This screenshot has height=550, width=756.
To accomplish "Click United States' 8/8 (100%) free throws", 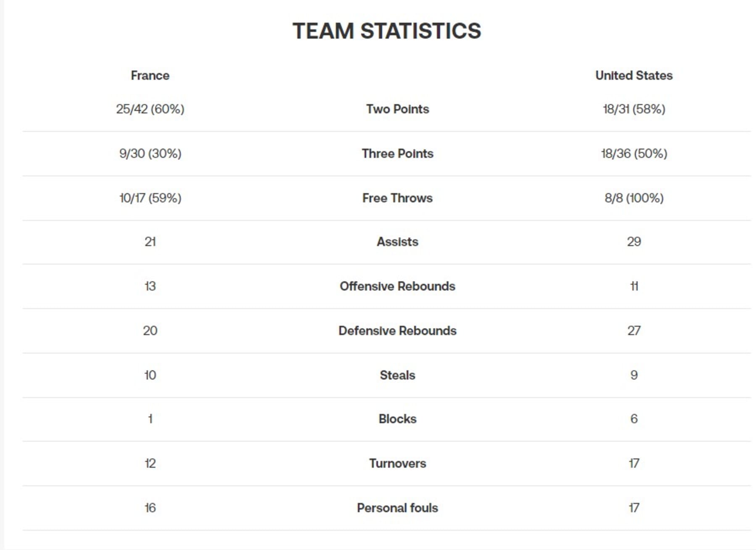I will click(634, 198).
